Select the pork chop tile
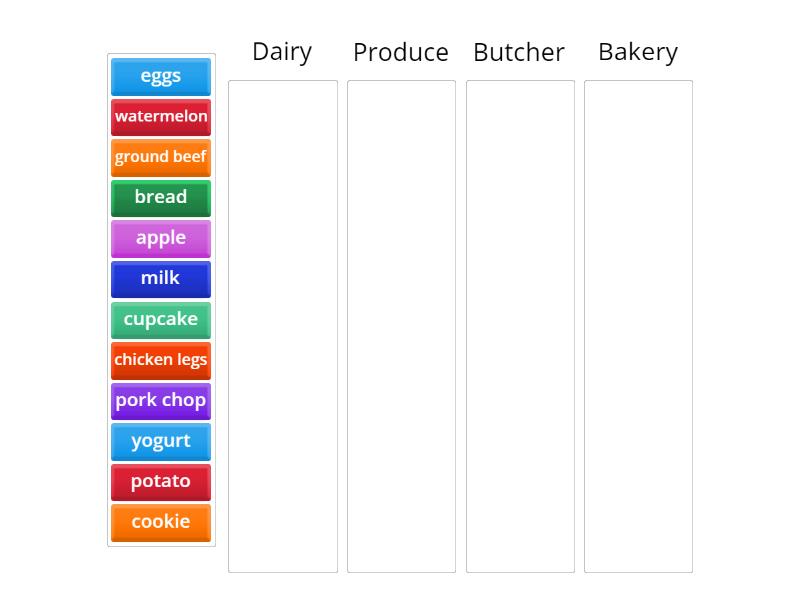This screenshot has width=800, height=600. point(160,400)
